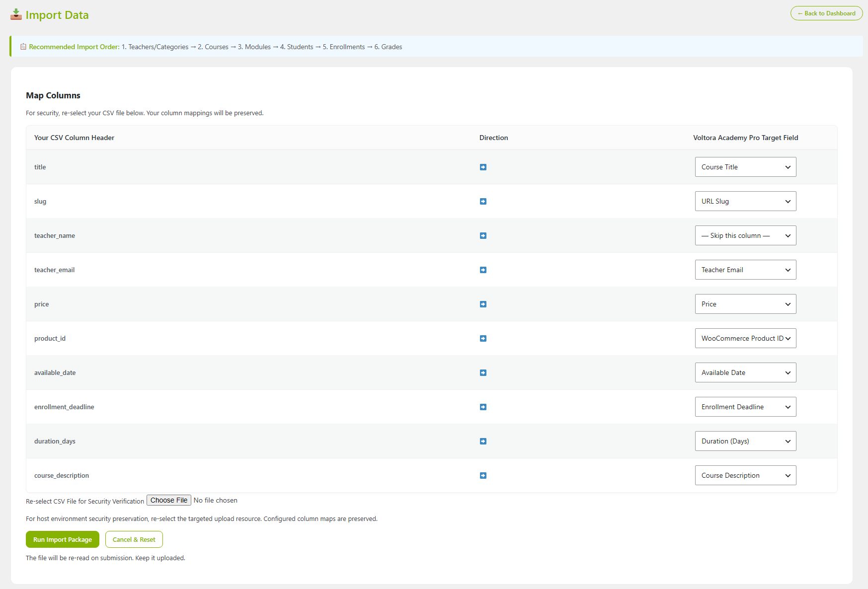Click the enrollment_deadline CSV column label
868x589 pixels.
click(64, 407)
